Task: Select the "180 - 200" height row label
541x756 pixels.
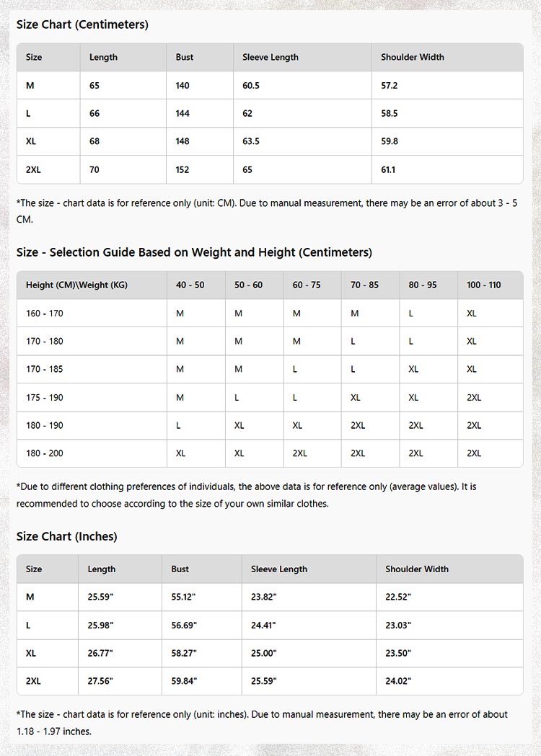Action: [45, 453]
